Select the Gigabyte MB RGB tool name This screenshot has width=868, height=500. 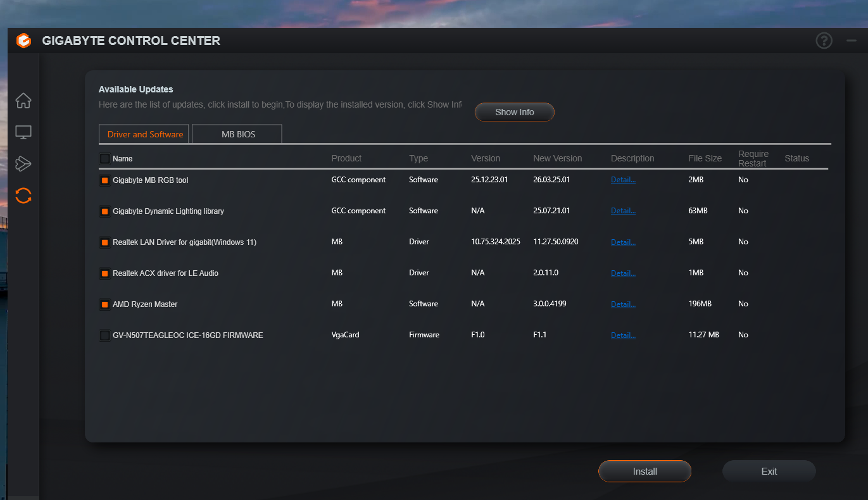[x=151, y=180]
